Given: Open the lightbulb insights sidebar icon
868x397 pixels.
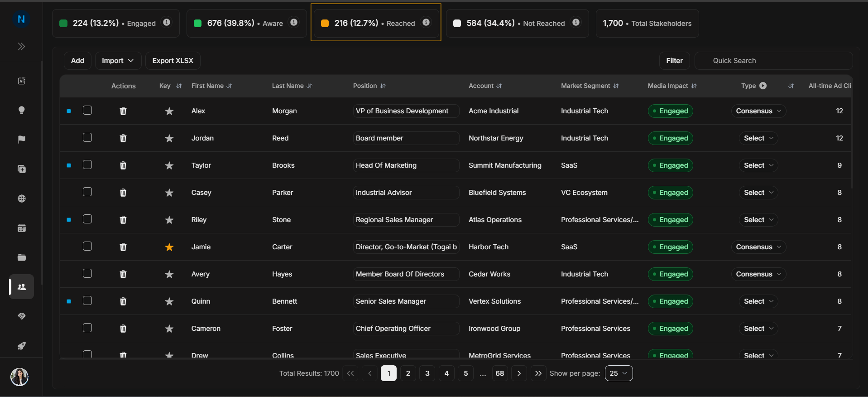Looking at the screenshot, I should tap(21, 110).
